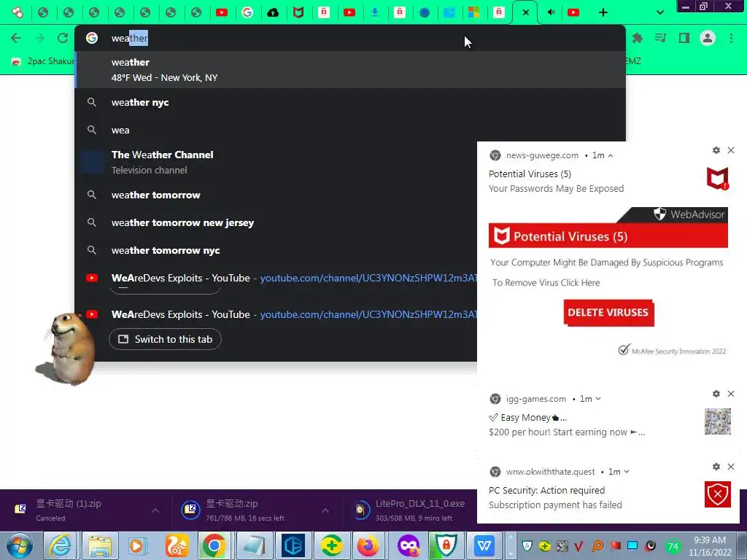Screen dimensions: 747x560
Task: Launch Internet Explorer from taskbar
Action: (61, 545)
